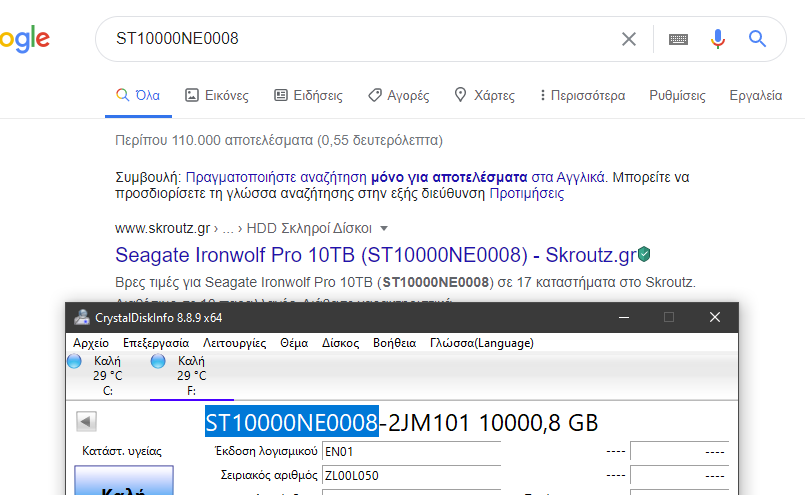
Task: Click the www.skroutz.gr breadcrumb text
Action: click(x=162, y=229)
